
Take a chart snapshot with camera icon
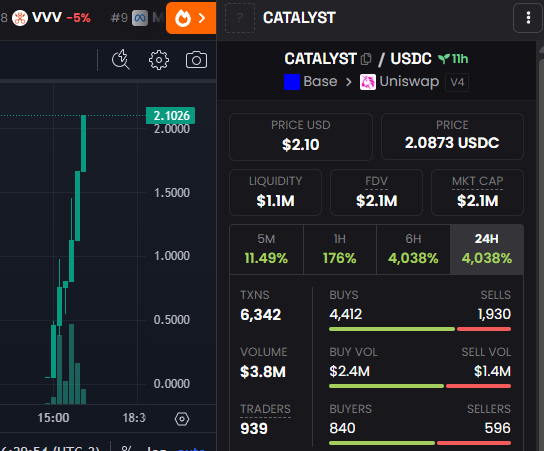tap(196, 60)
